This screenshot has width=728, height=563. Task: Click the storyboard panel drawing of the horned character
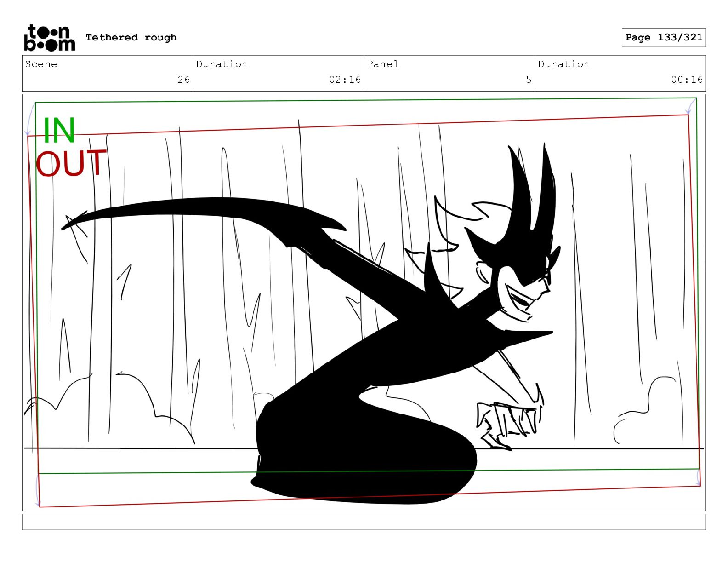(364, 303)
